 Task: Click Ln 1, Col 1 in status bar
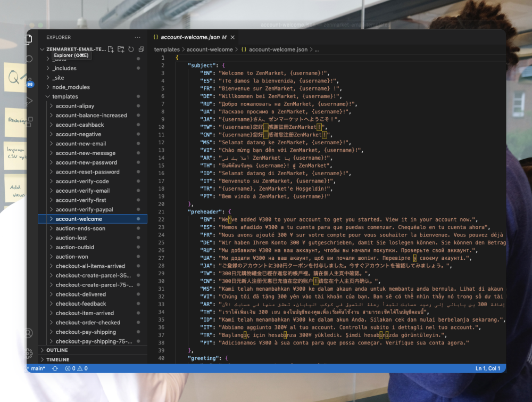click(487, 368)
